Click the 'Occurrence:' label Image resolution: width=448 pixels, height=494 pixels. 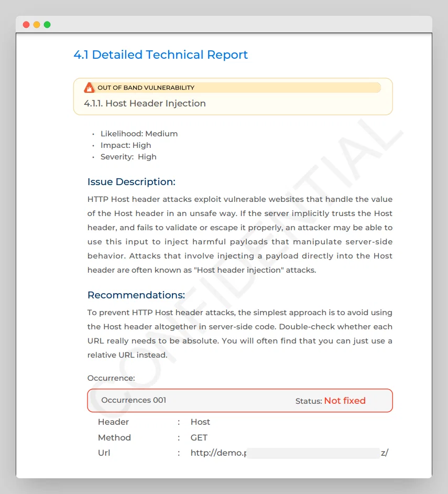coord(111,378)
